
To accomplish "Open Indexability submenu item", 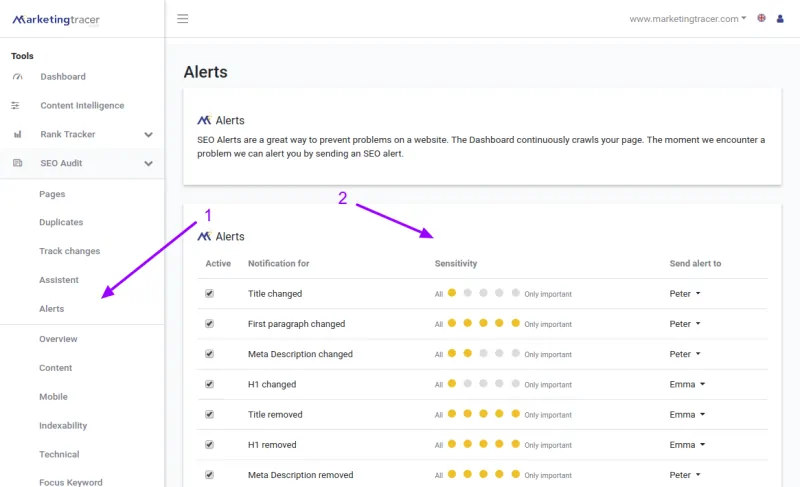I will (x=63, y=425).
